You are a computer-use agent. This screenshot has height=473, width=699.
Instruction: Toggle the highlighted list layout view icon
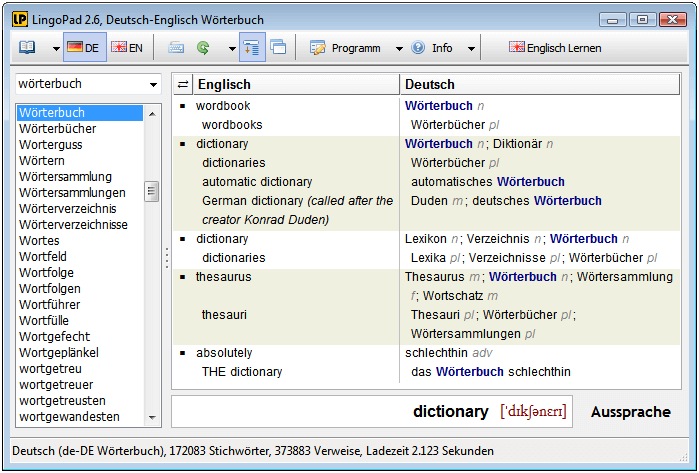pos(252,47)
